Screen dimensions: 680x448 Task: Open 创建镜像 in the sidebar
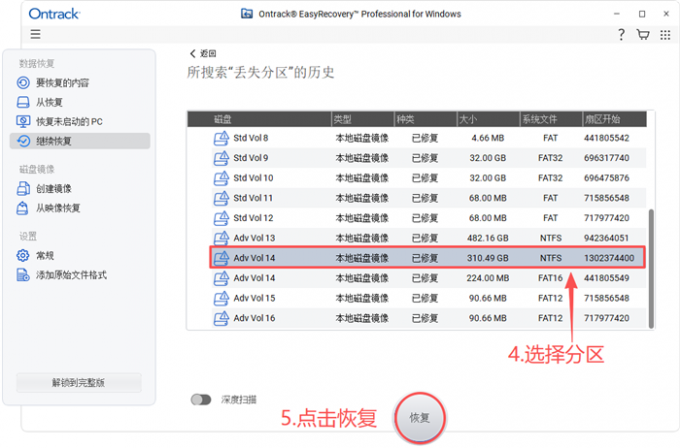tap(54, 189)
